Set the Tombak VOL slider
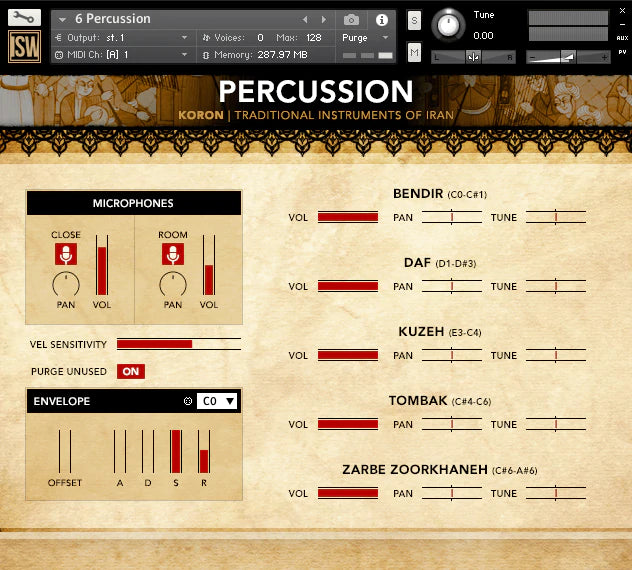The width and height of the screenshot is (632, 570). point(348,424)
